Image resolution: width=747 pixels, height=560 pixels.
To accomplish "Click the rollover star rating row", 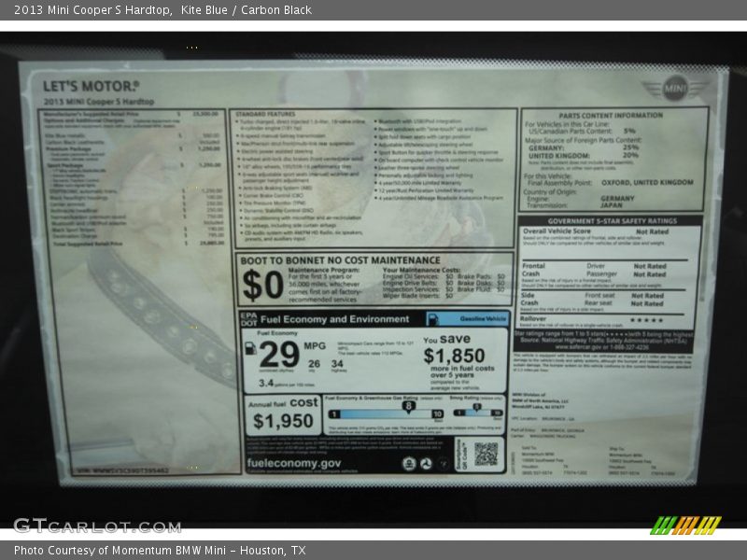I will pyautogui.click(x=608, y=319).
